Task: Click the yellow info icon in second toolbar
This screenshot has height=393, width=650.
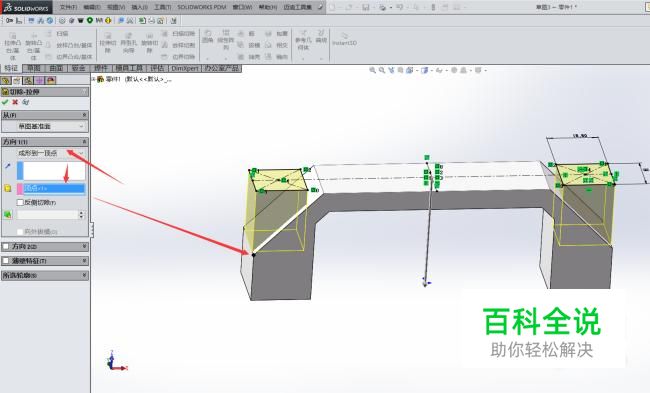Action: click(108, 20)
